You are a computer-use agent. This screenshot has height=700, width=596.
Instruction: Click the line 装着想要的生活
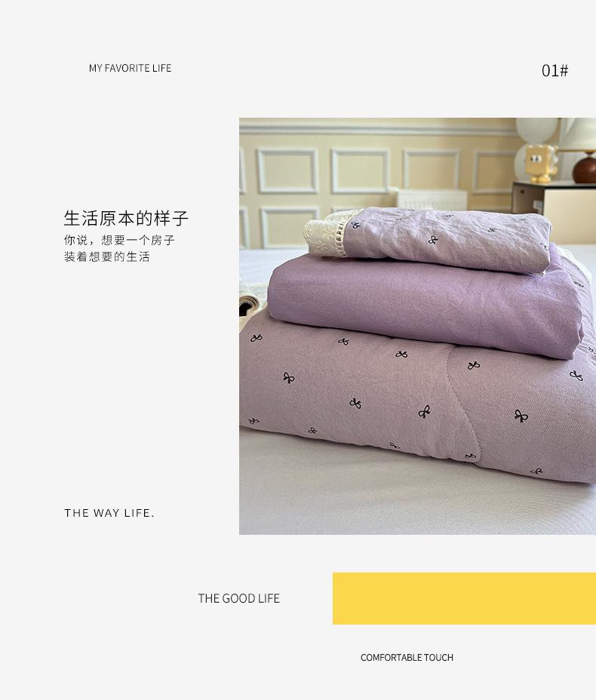106,256
